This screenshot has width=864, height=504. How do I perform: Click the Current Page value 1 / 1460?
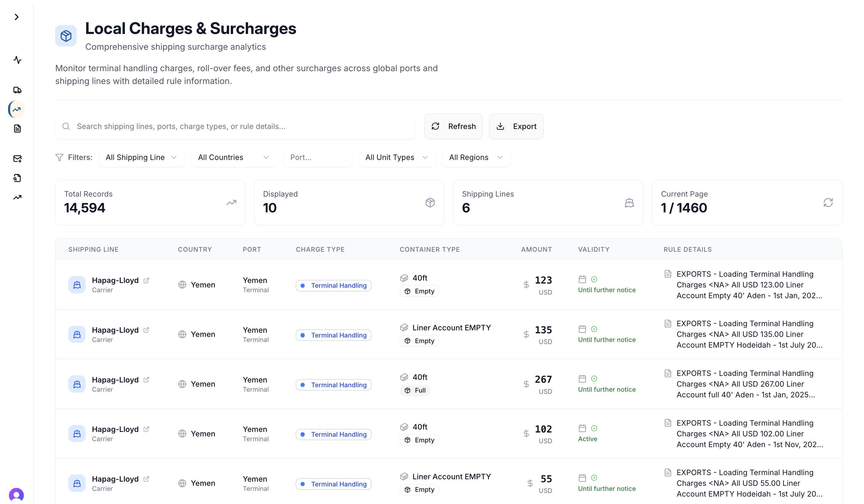(x=684, y=208)
